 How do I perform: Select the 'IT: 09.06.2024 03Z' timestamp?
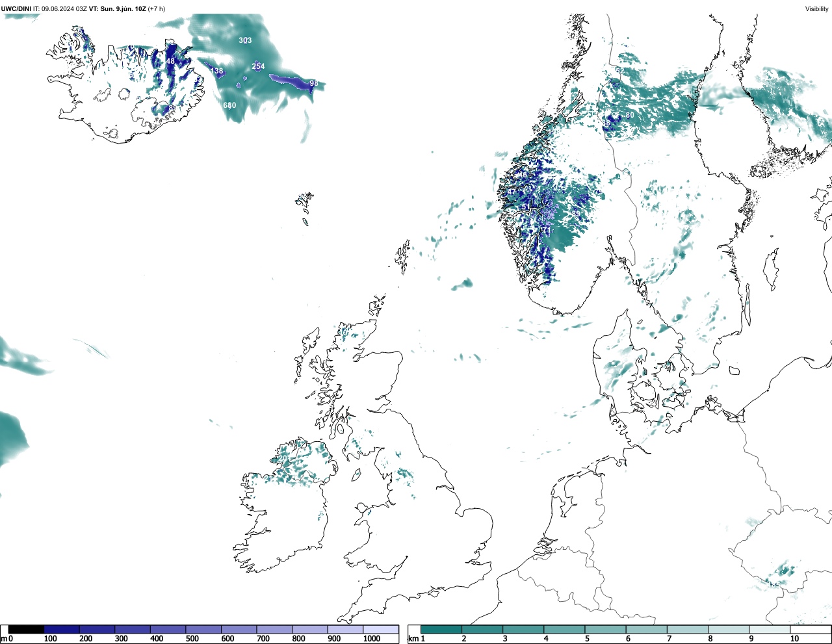coord(60,9)
